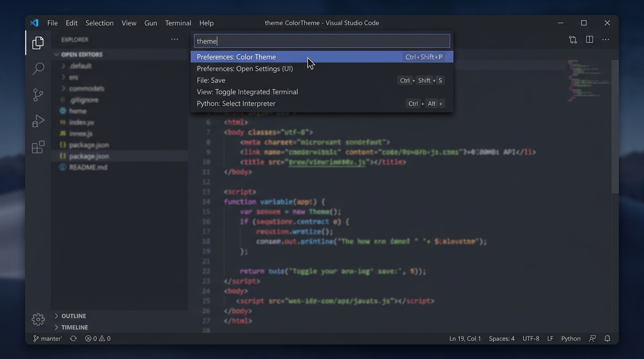Change indentation via Spaces: 4
This screenshot has height=359, width=644.
click(x=501, y=338)
